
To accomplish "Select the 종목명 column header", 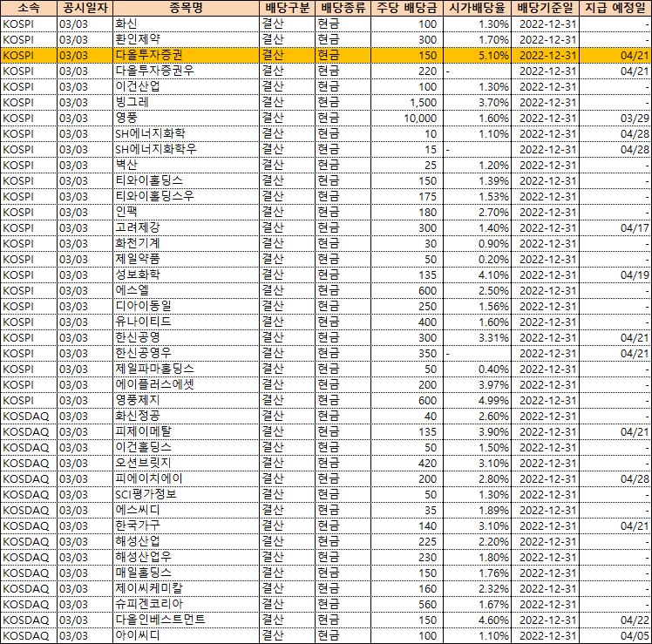I will [x=186, y=8].
